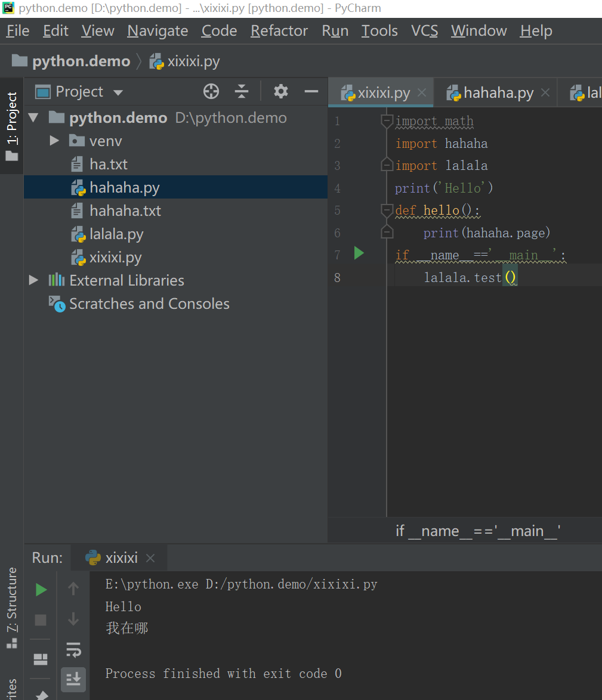
Task: Click fold end marker at line 3
Action: click(387, 165)
